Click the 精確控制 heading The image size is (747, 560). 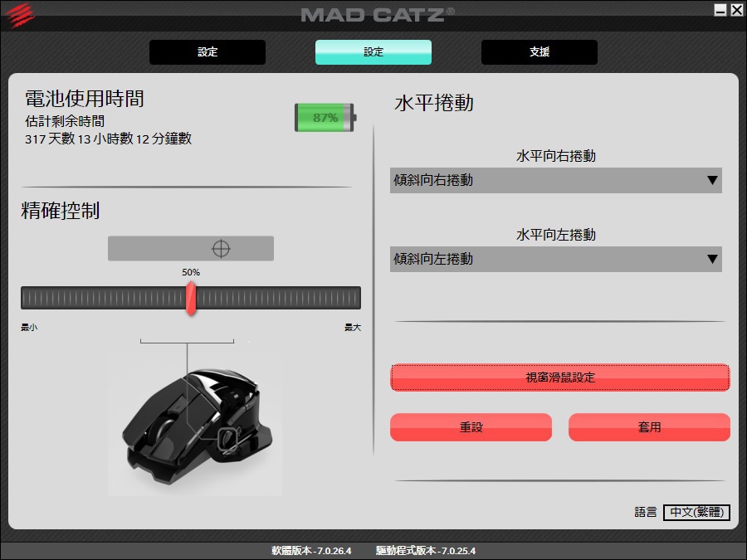point(61,211)
